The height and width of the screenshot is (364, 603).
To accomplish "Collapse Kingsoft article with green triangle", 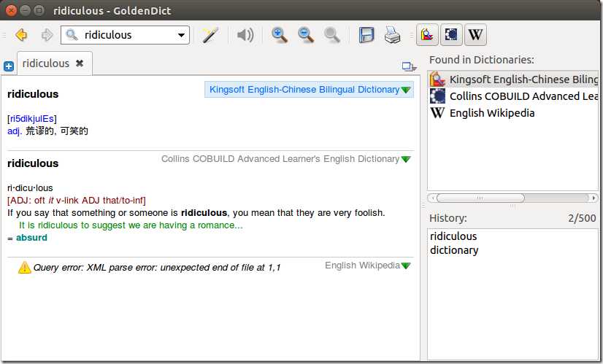I will [x=406, y=90].
